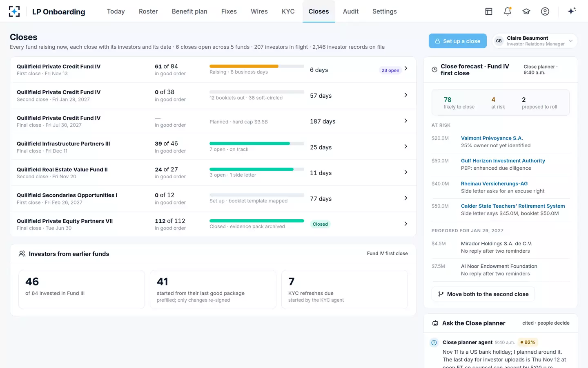
Task: Open the Audit tab
Action: click(x=351, y=11)
